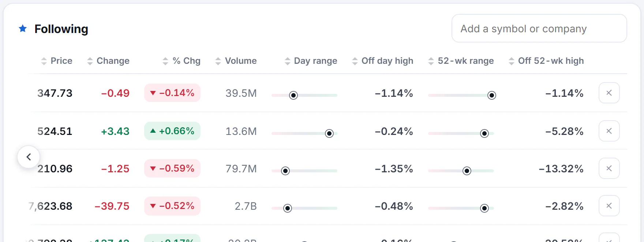Remove the 210.96 row with X button
The width and height of the screenshot is (644, 242).
point(609,168)
